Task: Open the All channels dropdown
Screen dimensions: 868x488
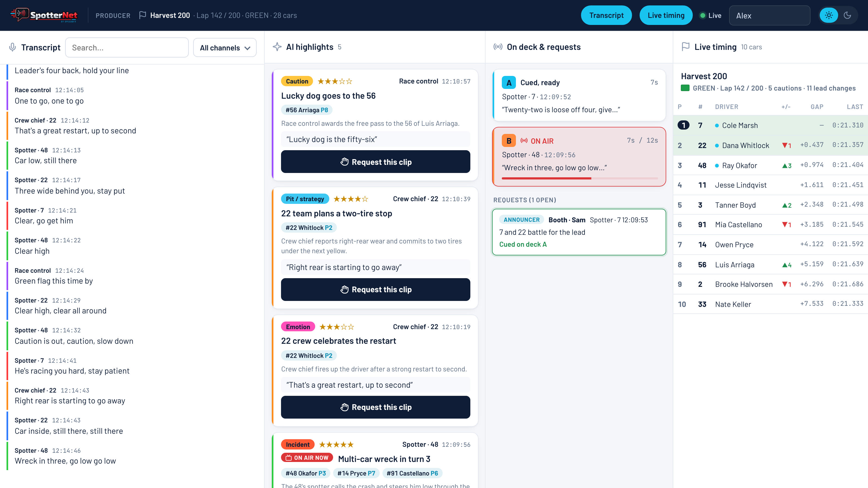Action: click(225, 47)
